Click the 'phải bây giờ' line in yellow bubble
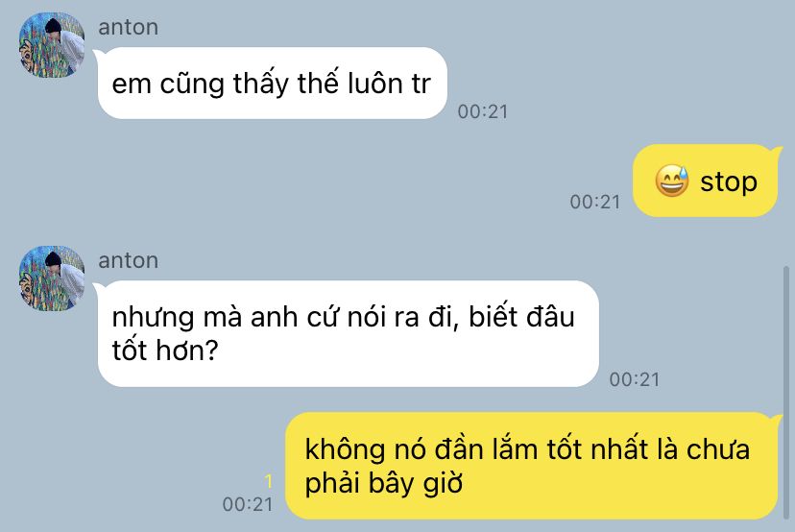Screen dimensions: 795x532 (x=383, y=483)
